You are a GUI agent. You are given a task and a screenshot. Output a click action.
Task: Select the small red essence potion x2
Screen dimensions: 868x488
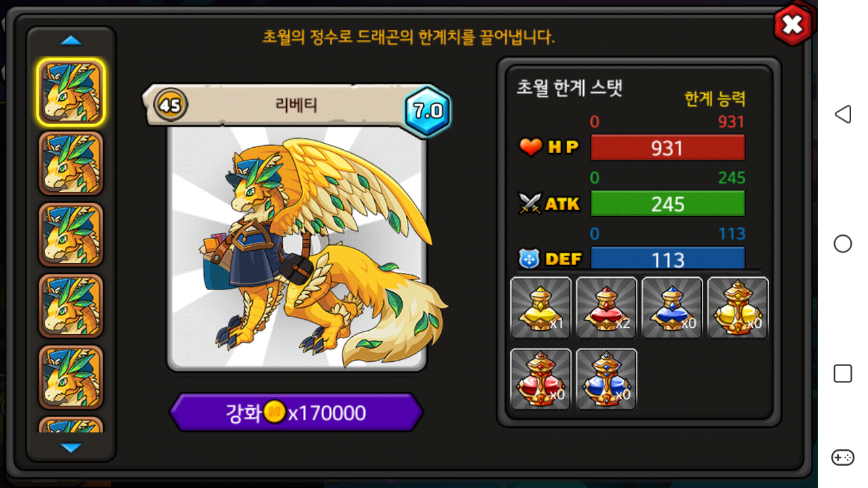[x=606, y=308]
